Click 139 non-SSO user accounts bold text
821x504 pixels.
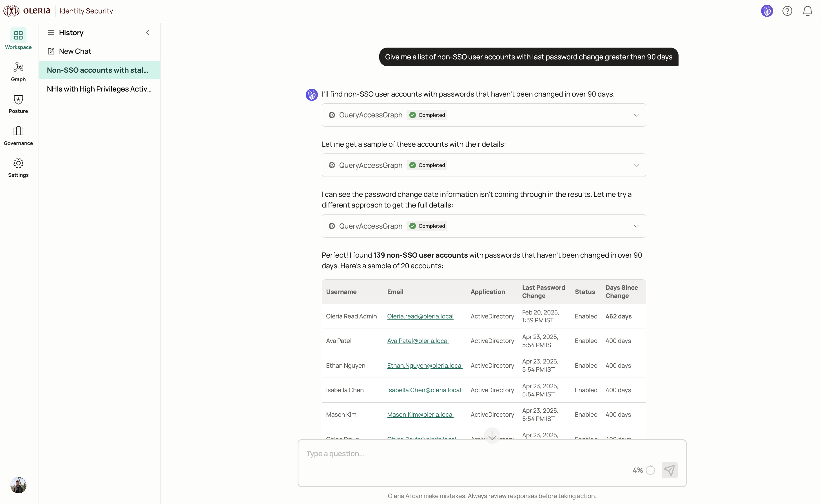(x=420, y=255)
